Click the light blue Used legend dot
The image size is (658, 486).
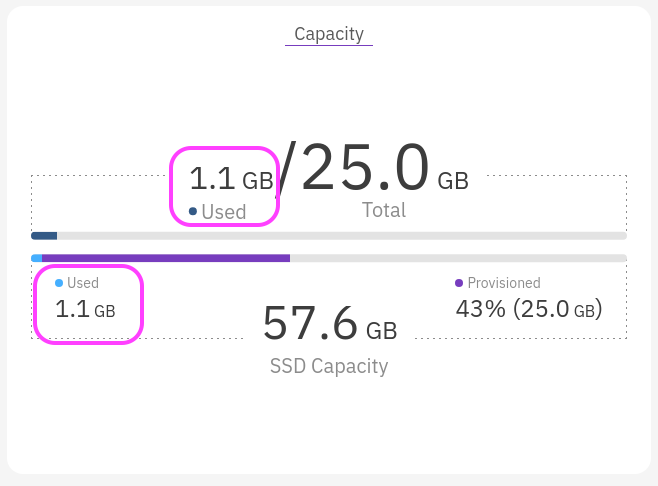coord(59,283)
